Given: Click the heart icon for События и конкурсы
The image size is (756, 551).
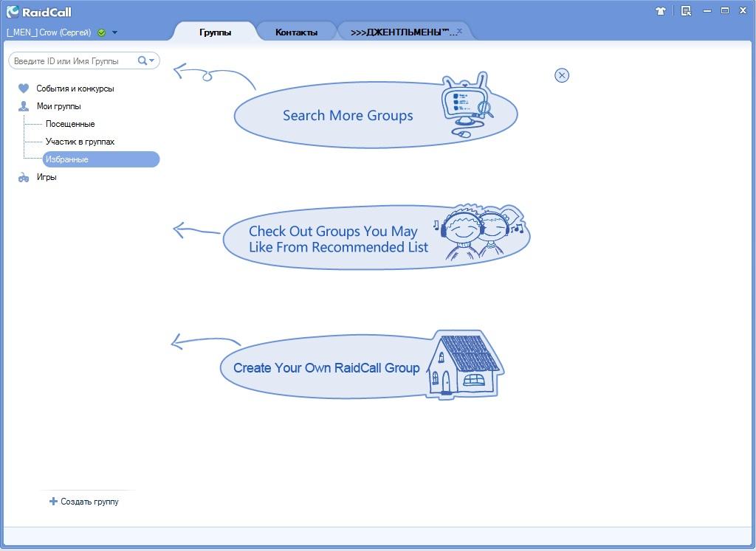Looking at the screenshot, I should [x=23, y=89].
